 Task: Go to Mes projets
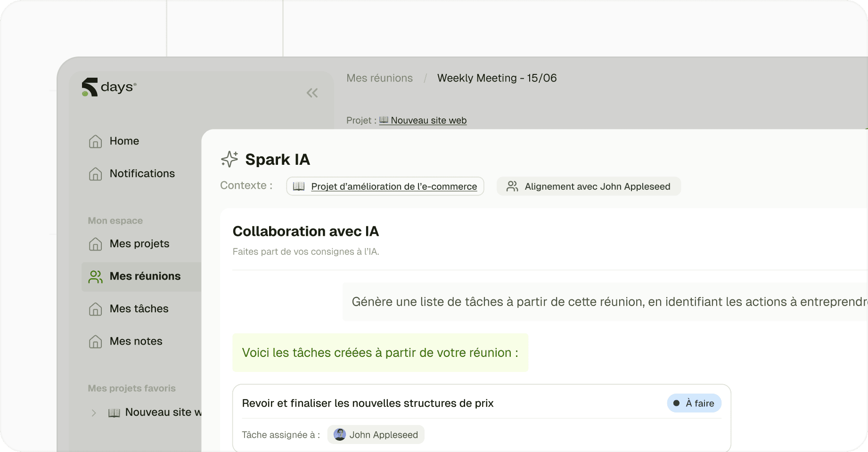(139, 244)
